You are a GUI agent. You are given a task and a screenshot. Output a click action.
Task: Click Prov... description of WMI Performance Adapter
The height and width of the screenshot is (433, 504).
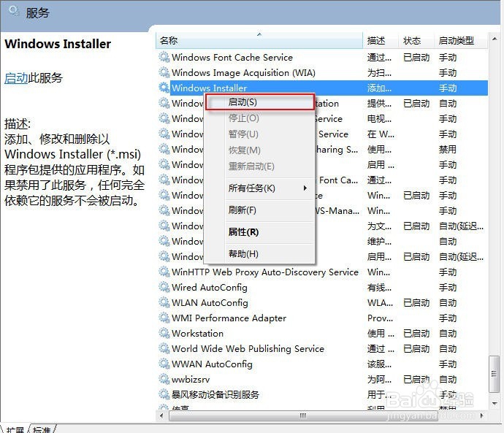[380, 318]
